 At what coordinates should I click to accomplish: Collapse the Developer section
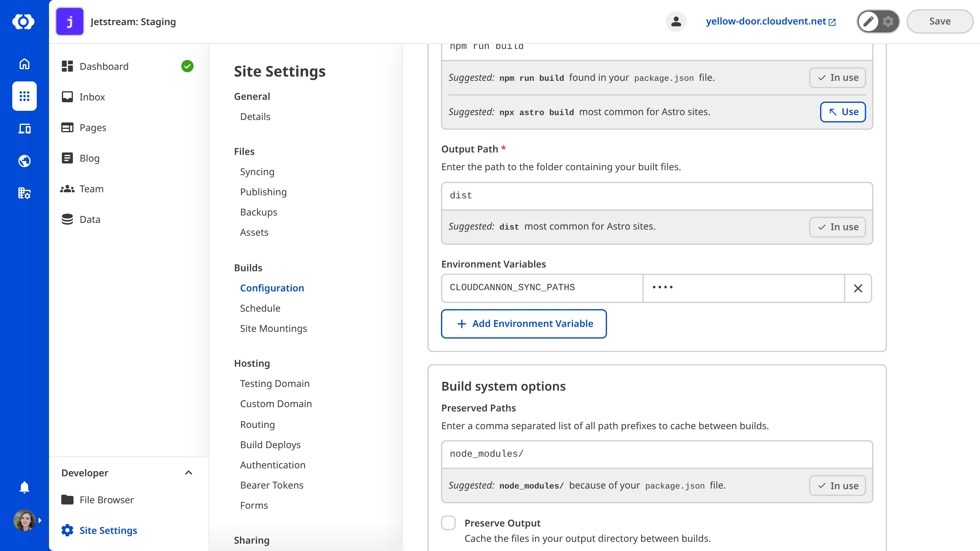[x=188, y=473]
